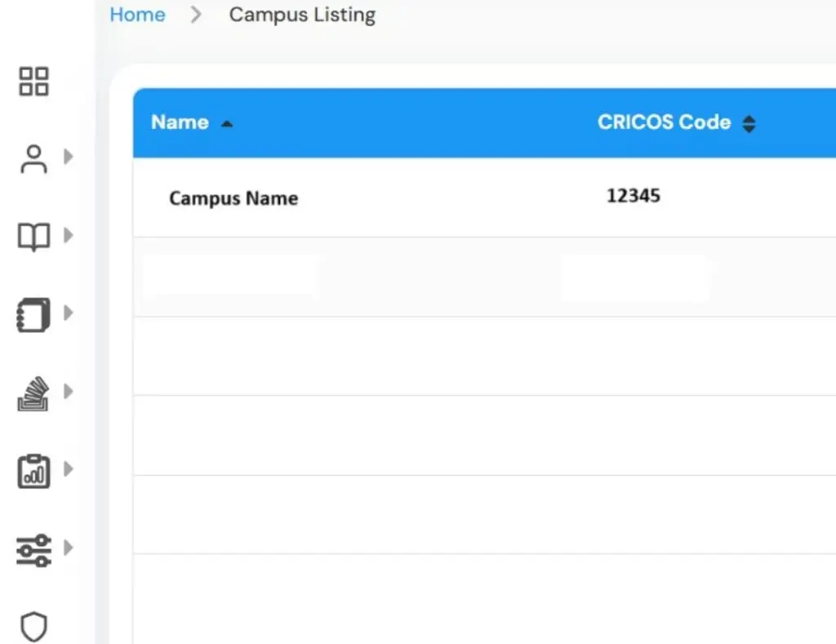The height and width of the screenshot is (644, 836).
Task: Expand the arrow beside the stacked books icon
Action: [69, 391]
